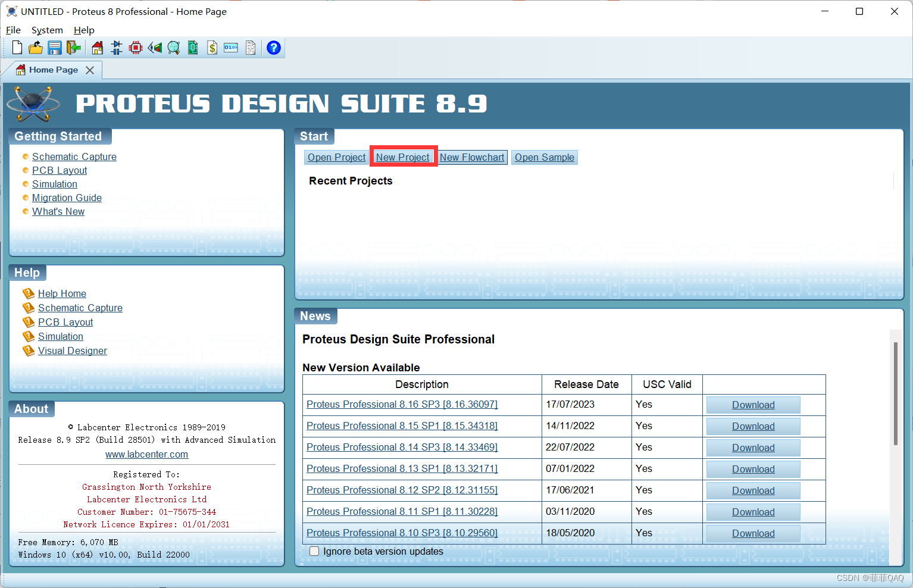Image resolution: width=913 pixels, height=588 pixels.
Task: Open Schematic Capture from the toolbar icon
Action: [117, 48]
